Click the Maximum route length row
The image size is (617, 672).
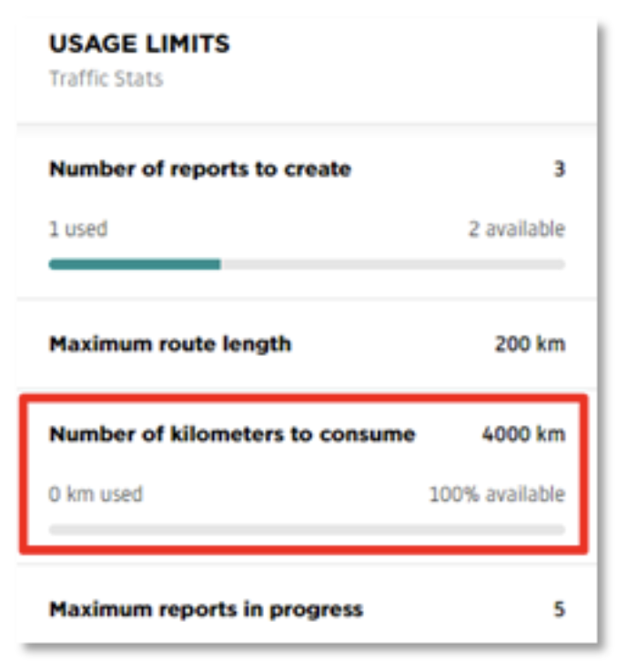[307, 344]
